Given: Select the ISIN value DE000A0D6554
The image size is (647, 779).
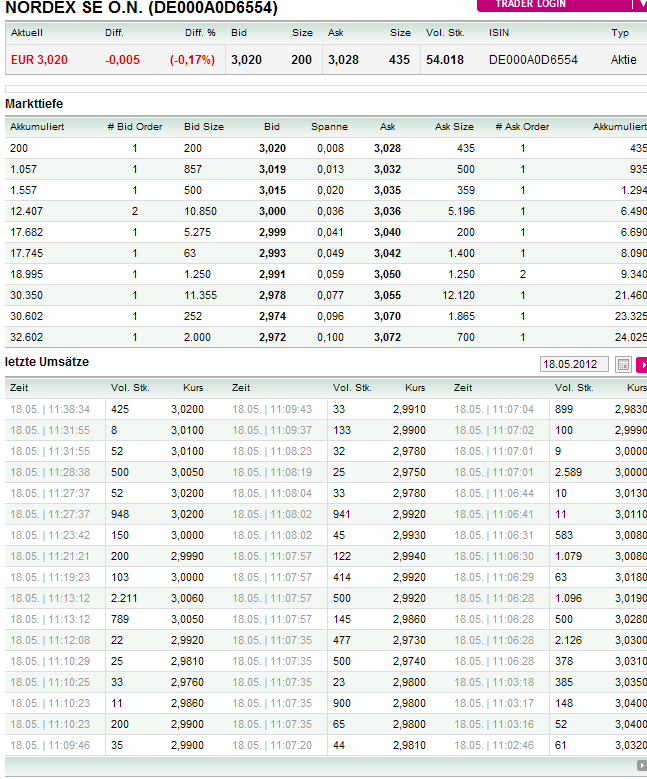Looking at the screenshot, I should coord(533,60).
